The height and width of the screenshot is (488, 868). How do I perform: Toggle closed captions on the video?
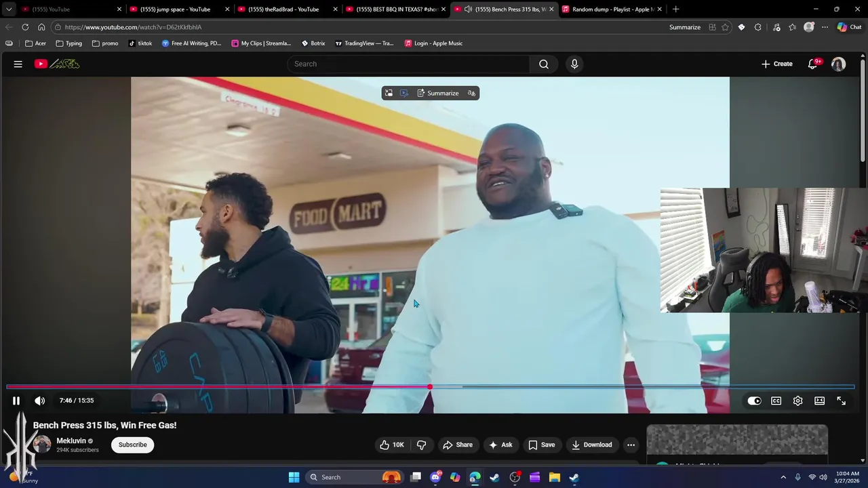[776, 401]
